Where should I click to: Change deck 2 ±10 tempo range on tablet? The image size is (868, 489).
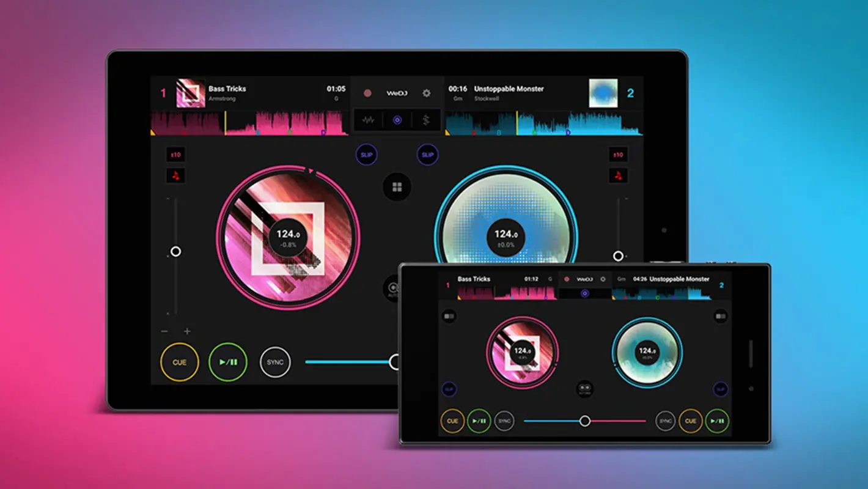618,155
